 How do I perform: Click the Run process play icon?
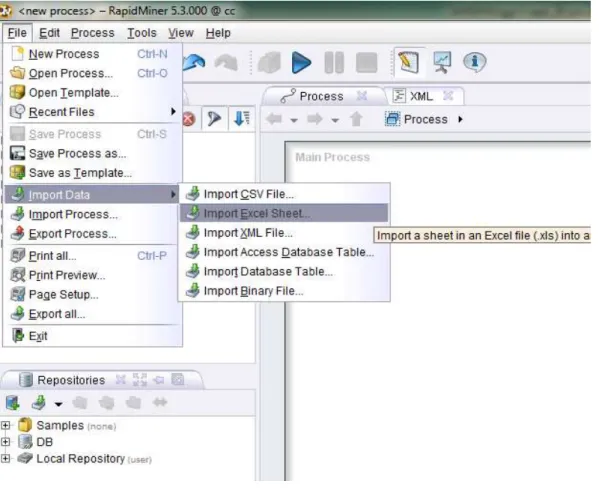(x=301, y=62)
